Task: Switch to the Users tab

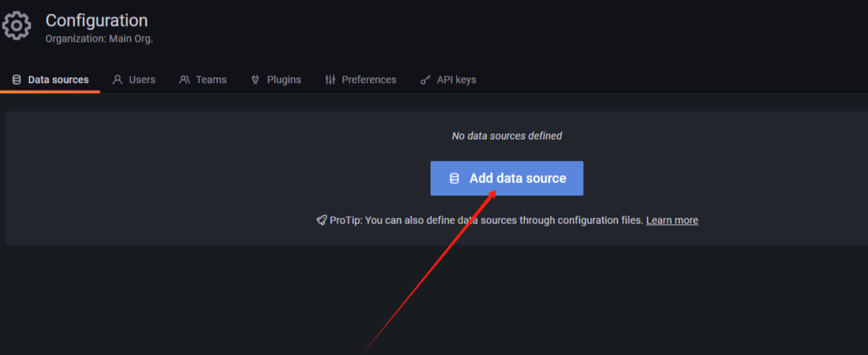Action: coord(134,80)
